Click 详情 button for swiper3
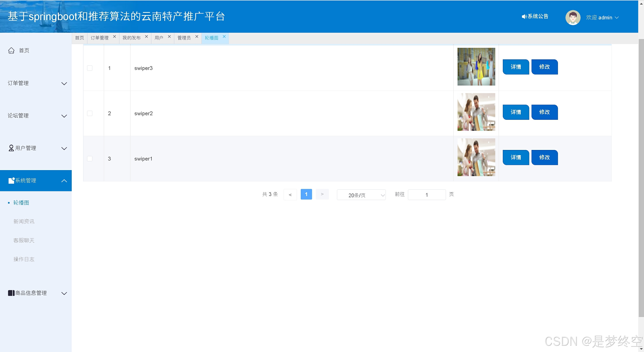The height and width of the screenshot is (352, 644). [x=516, y=67]
